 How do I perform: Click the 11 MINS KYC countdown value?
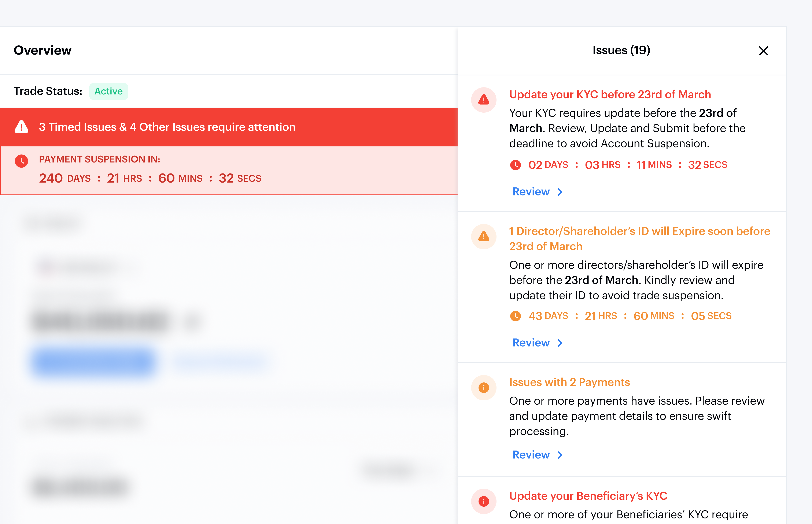654,165
